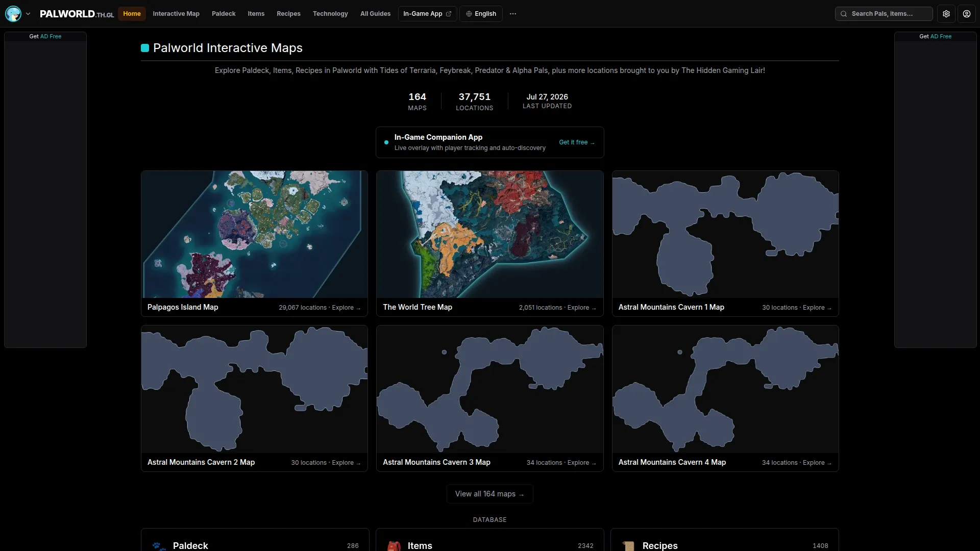
Task: Select the Home nav tab
Action: pos(132,14)
